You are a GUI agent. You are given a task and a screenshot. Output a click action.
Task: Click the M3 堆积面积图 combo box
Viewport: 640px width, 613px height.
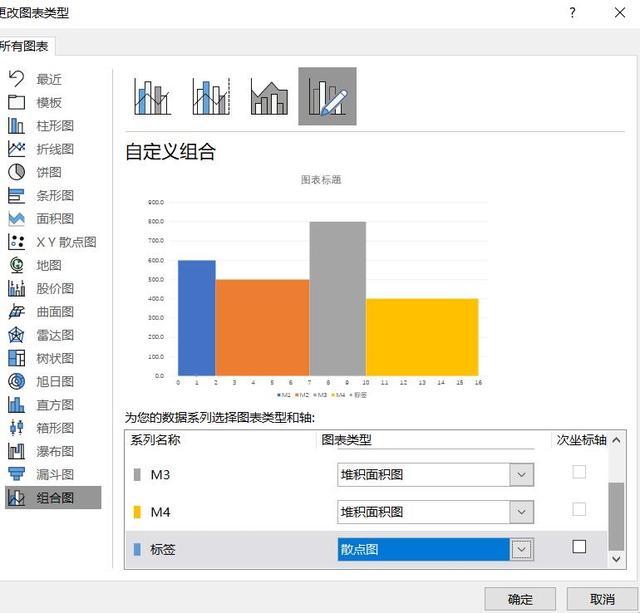(x=436, y=475)
